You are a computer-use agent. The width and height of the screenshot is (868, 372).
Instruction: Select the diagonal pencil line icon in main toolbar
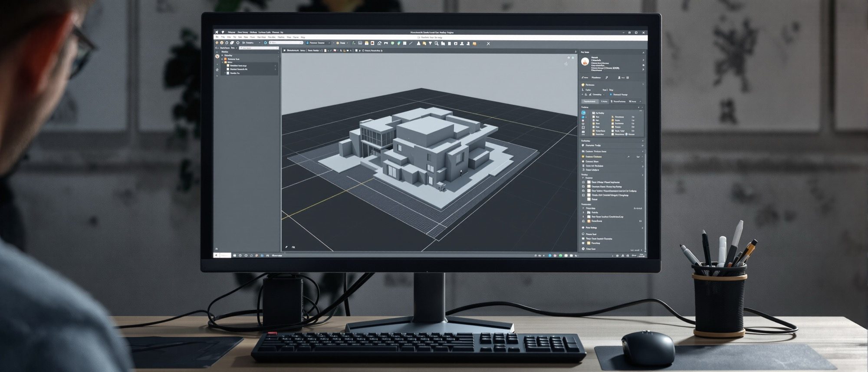(411, 43)
